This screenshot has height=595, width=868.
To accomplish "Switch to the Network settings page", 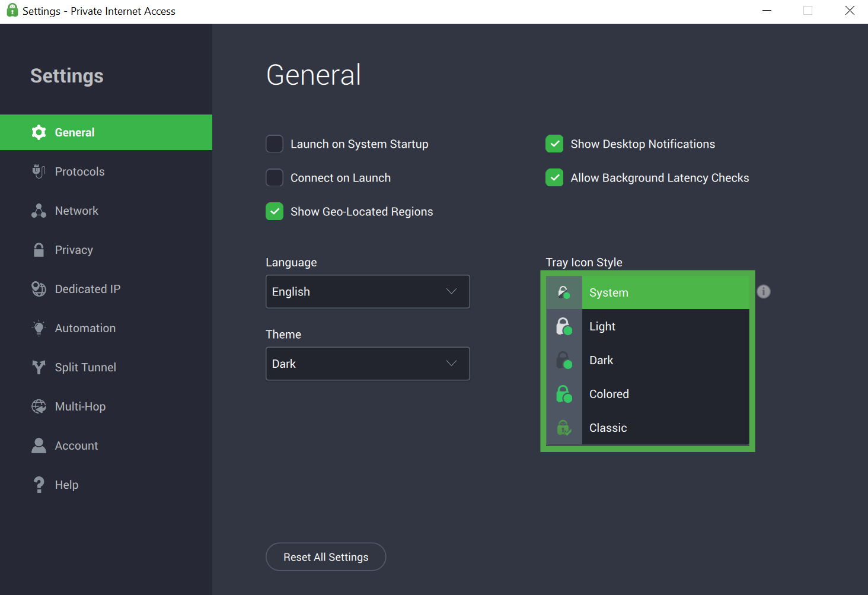I will coord(106,211).
